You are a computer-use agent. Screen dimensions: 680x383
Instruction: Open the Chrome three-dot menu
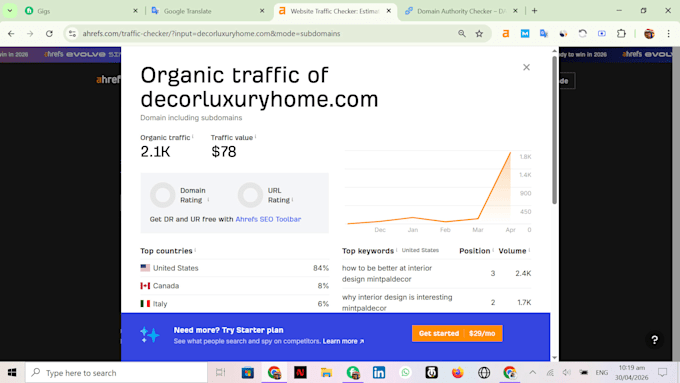[668, 33]
